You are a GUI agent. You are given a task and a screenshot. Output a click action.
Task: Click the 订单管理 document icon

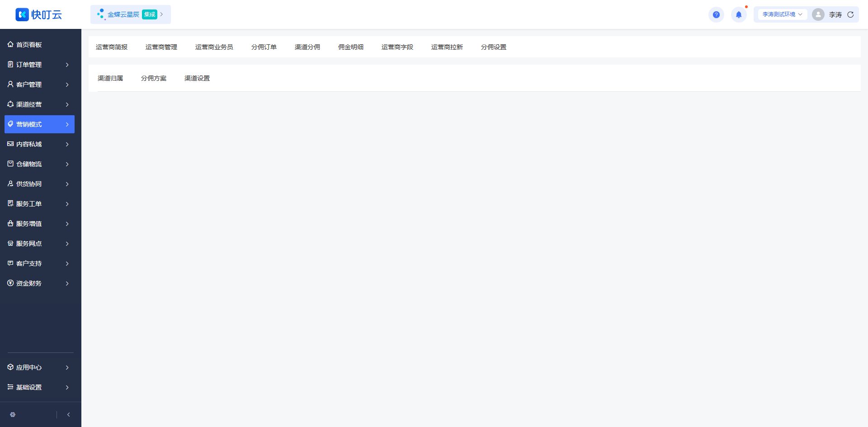pyautogui.click(x=10, y=64)
